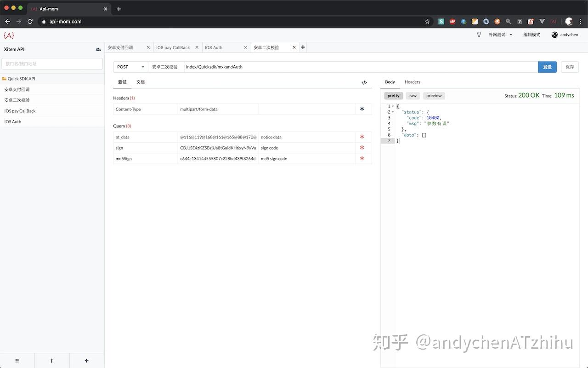Open a new request tab with plus icon
The height and width of the screenshot is (368, 588).
click(303, 47)
